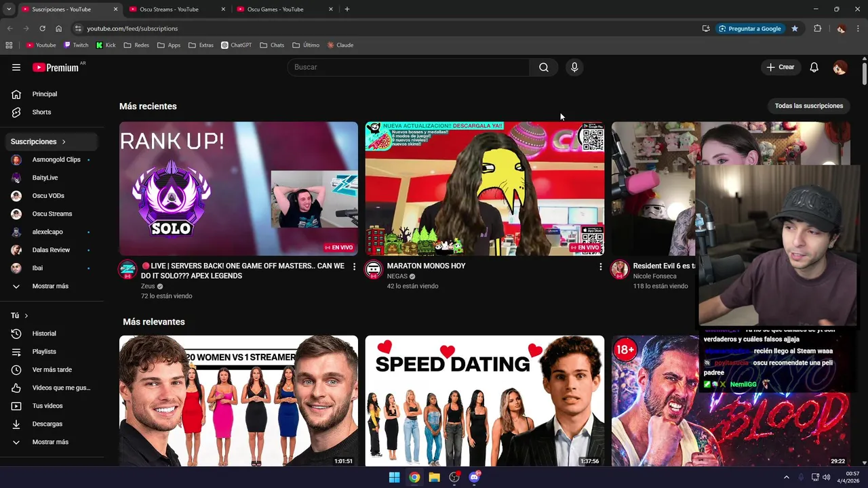Open the Apps bookmark folder
Viewport: 868px width, 488px height.
point(169,45)
